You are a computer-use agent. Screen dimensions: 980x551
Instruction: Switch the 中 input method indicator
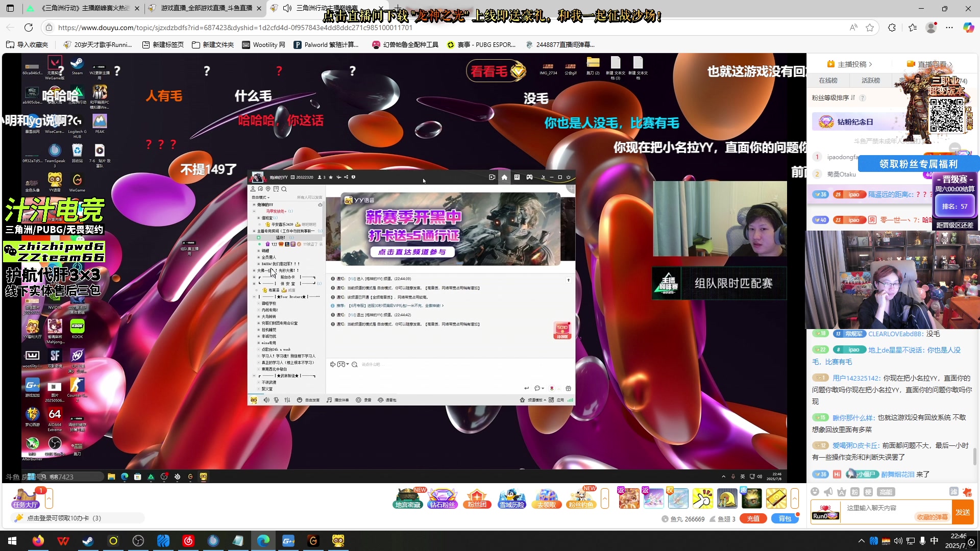pyautogui.click(x=935, y=541)
